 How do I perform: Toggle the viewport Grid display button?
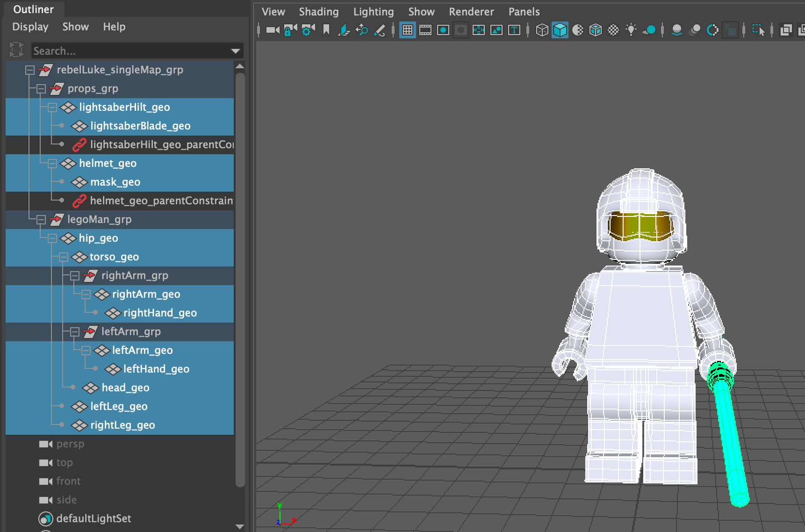tap(408, 30)
